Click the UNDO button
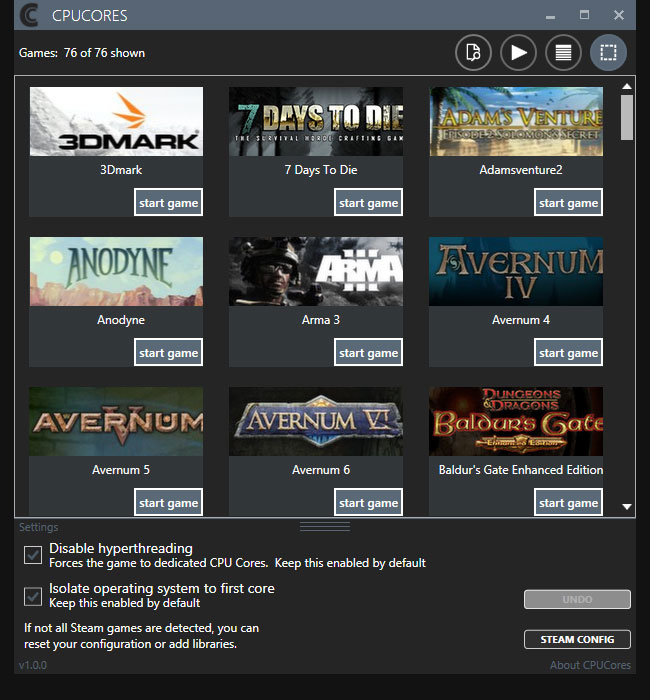Image resolution: width=650 pixels, height=700 pixels. point(577,599)
